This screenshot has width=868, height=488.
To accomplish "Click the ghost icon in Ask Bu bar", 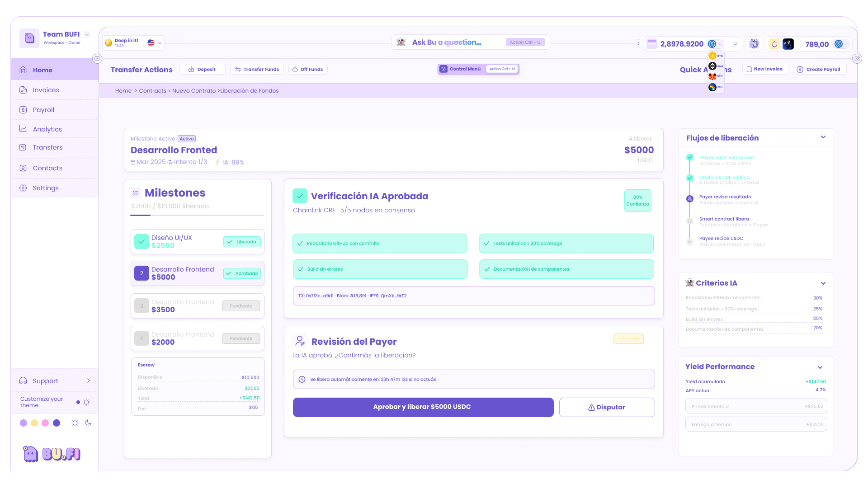I will [x=401, y=42].
